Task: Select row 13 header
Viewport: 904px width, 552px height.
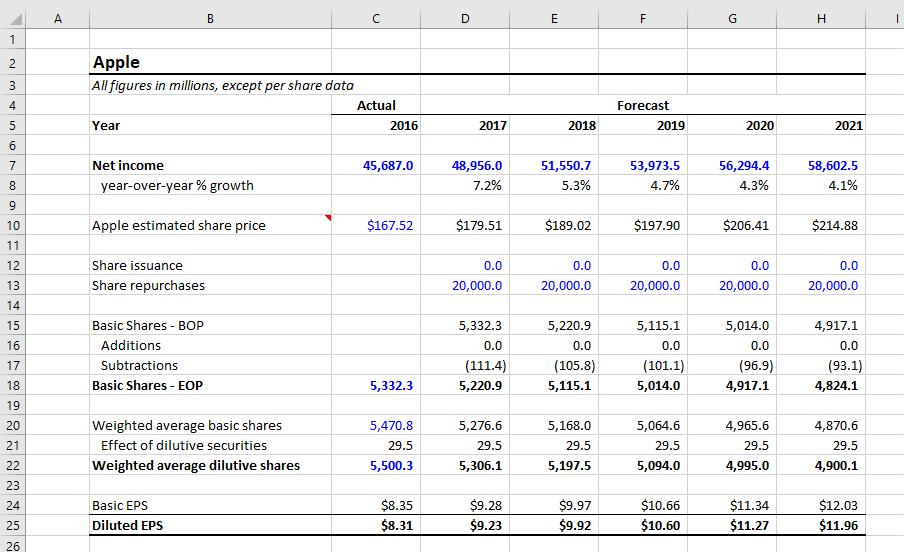Action: (x=13, y=286)
